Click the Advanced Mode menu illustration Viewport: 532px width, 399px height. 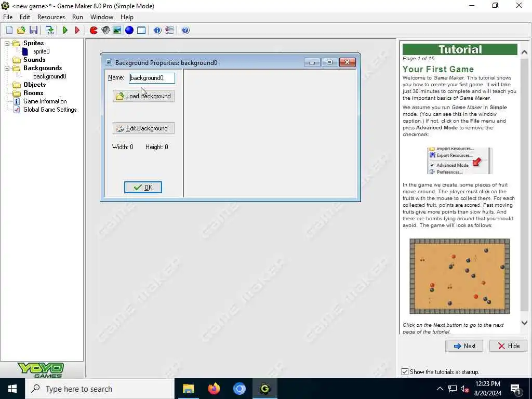coord(460,161)
